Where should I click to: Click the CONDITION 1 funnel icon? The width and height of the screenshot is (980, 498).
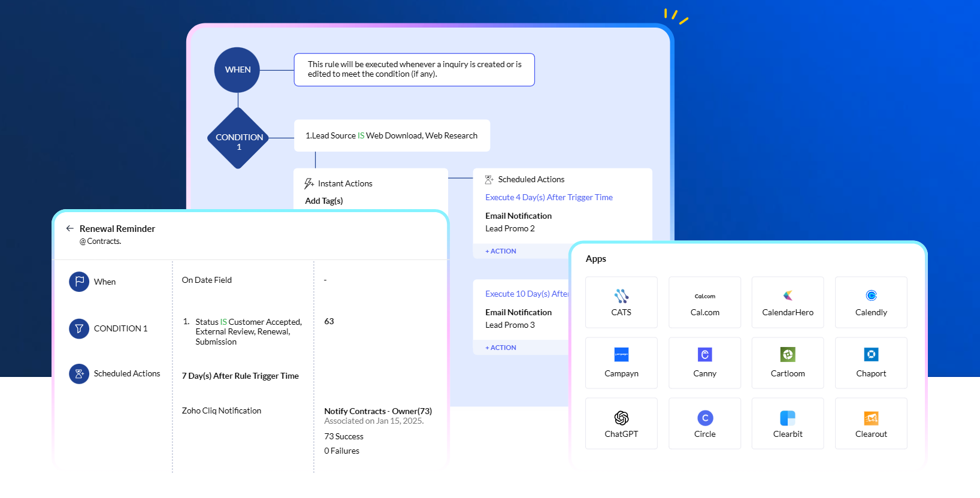pyautogui.click(x=79, y=328)
